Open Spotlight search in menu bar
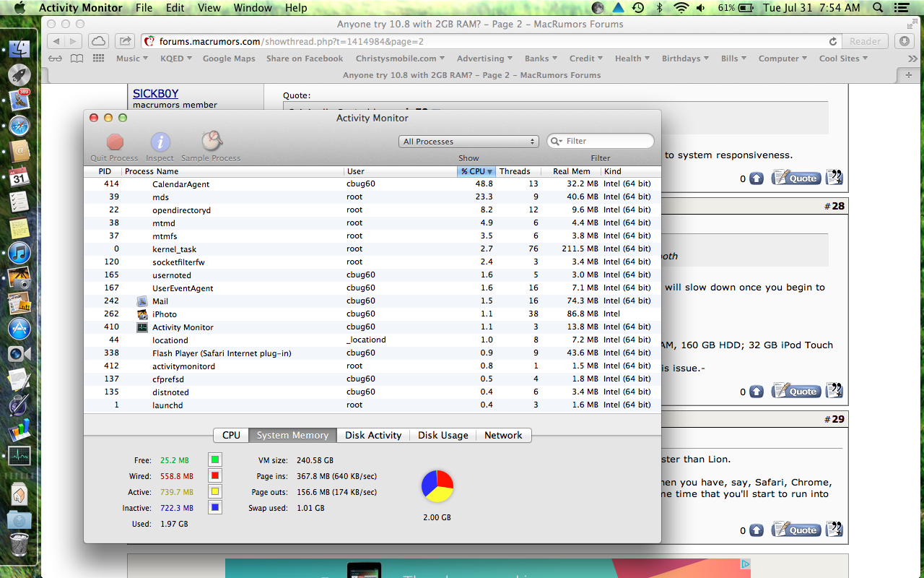924x578 pixels. pos(878,8)
